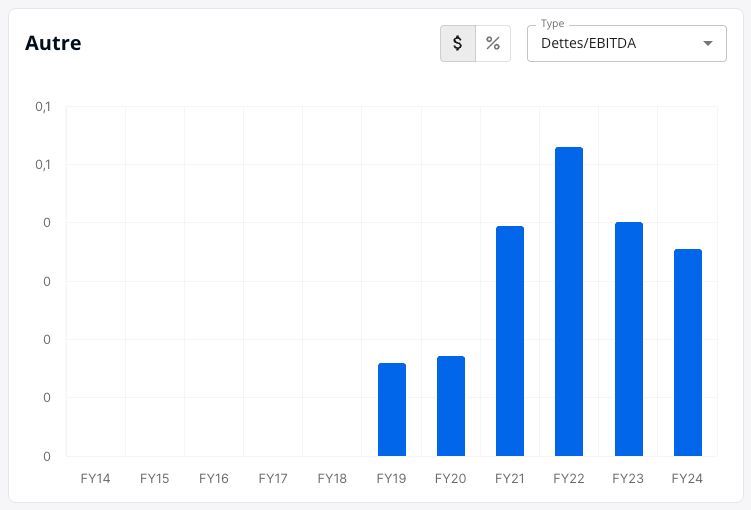
Task: Switch to dollar value display
Action: click(x=458, y=43)
